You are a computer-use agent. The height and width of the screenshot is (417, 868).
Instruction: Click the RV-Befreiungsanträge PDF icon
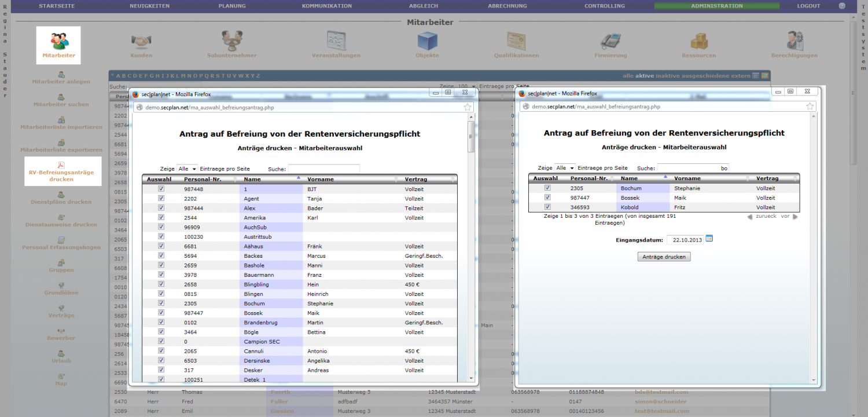coord(61,165)
